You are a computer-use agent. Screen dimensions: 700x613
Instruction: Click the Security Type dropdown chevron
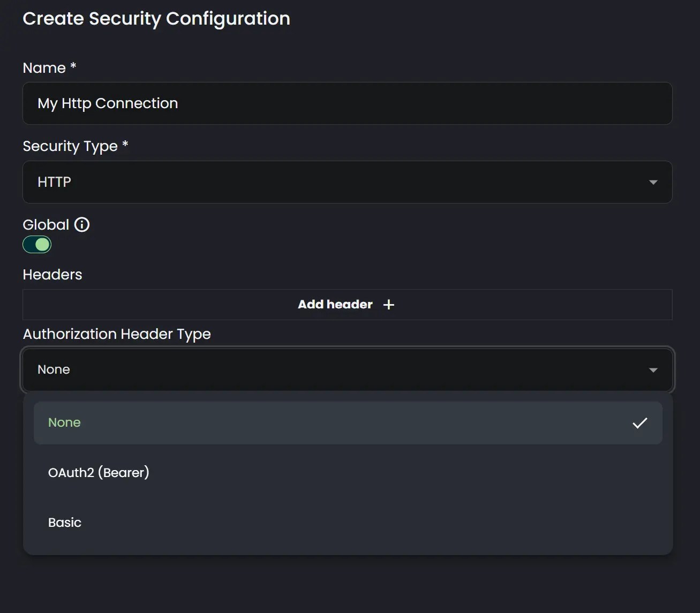click(653, 182)
